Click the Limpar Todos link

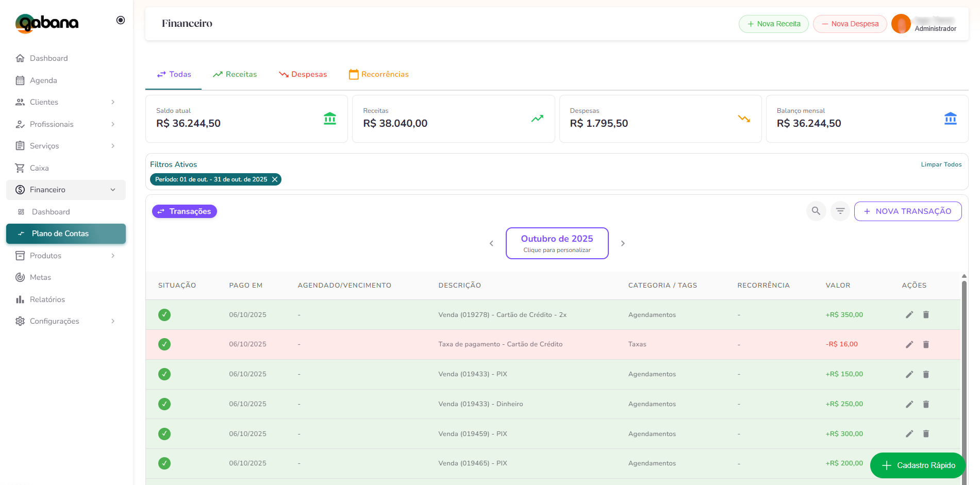(x=941, y=164)
